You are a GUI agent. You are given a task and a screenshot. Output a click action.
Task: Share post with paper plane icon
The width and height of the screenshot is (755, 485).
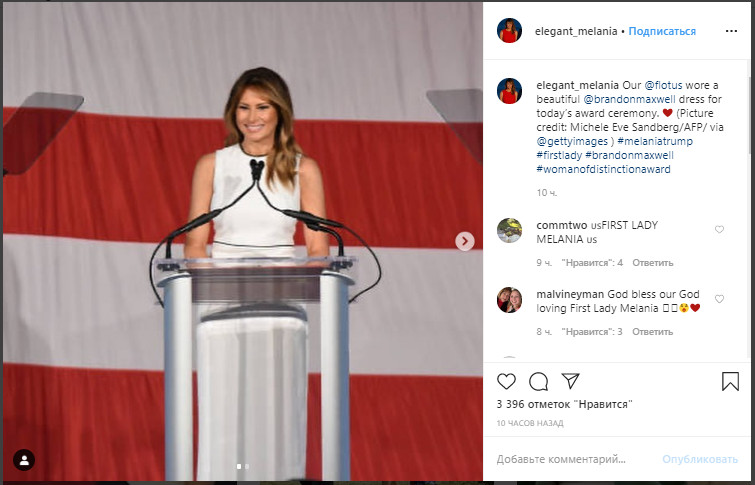coord(571,381)
